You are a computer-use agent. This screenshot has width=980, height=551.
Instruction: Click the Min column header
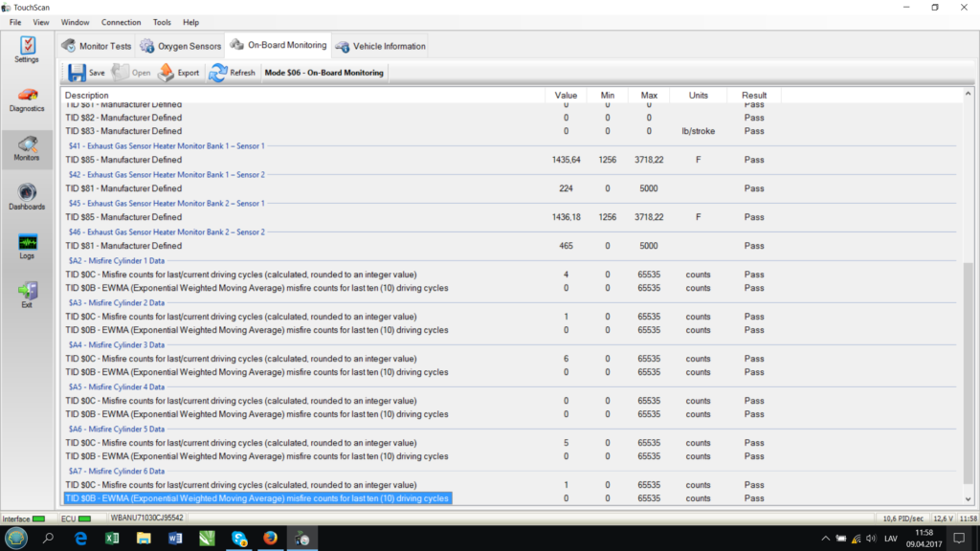[x=608, y=96]
